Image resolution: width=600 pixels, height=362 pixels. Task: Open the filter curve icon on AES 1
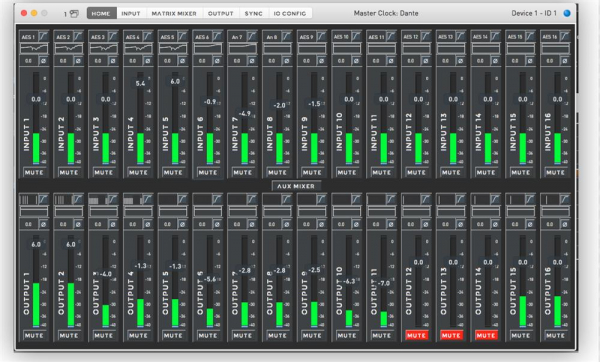[x=43, y=36]
